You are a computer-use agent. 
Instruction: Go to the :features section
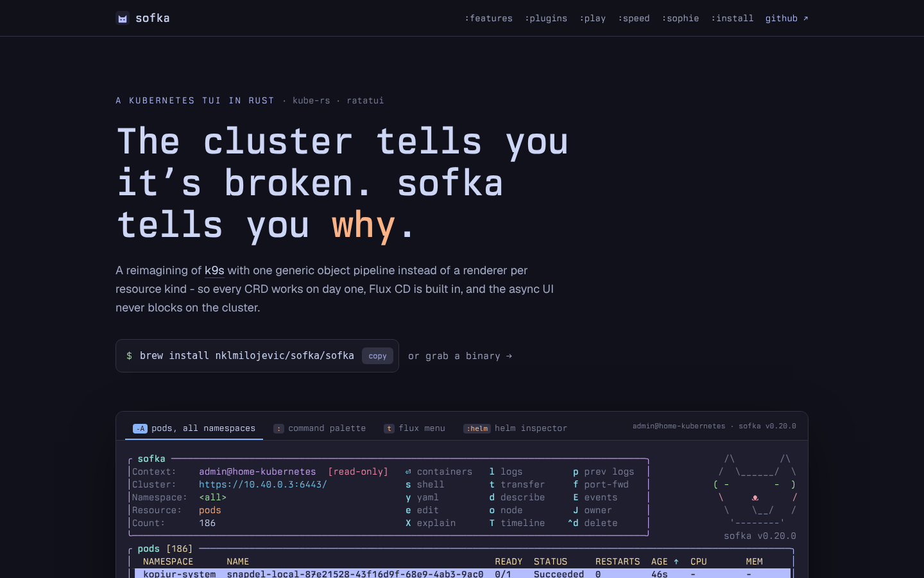(x=489, y=18)
